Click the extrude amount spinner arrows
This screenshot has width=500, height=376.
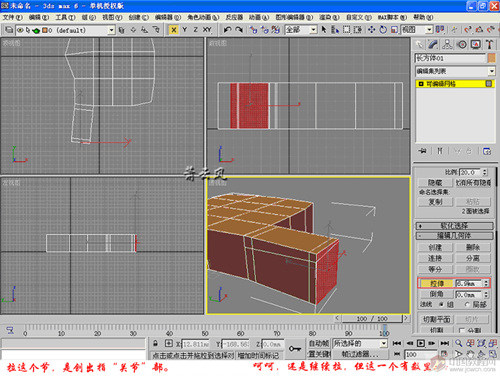tap(486, 283)
